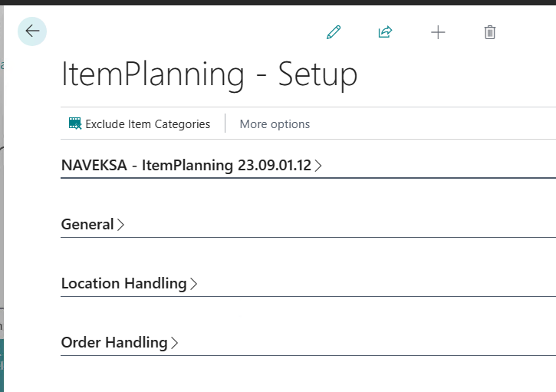Click empty area below Order Handling section
The height and width of the screenshot is (392, 556).
coord(307,374)
